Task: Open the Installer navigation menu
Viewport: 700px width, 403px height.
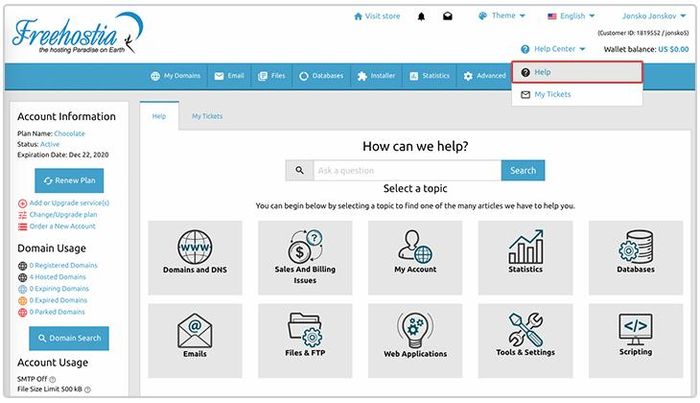Action: click(376, 76)
